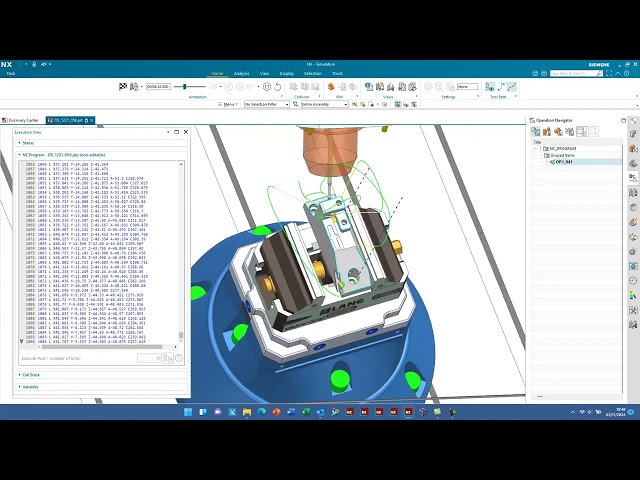Click the second icon in the Views group

click(x=380, y=87)
